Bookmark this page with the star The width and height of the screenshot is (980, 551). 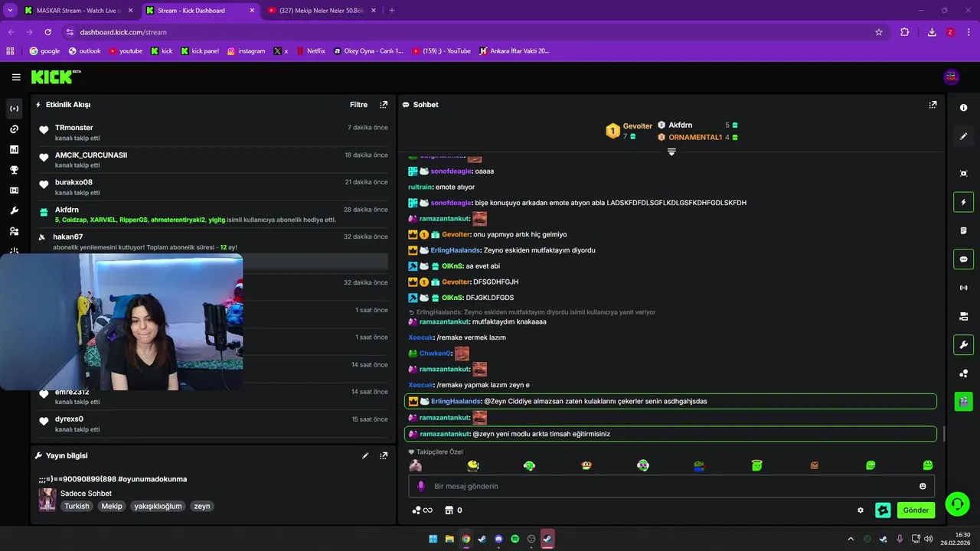pyautogui.click(x=879, y=32)
